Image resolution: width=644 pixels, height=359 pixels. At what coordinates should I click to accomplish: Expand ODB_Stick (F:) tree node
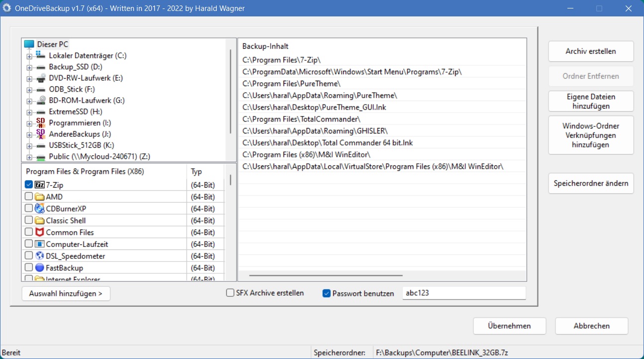tap(29, 90)
